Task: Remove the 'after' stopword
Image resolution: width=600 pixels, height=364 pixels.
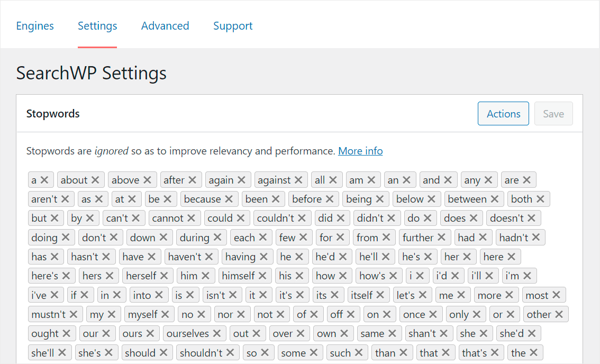Action: [193, 180]
